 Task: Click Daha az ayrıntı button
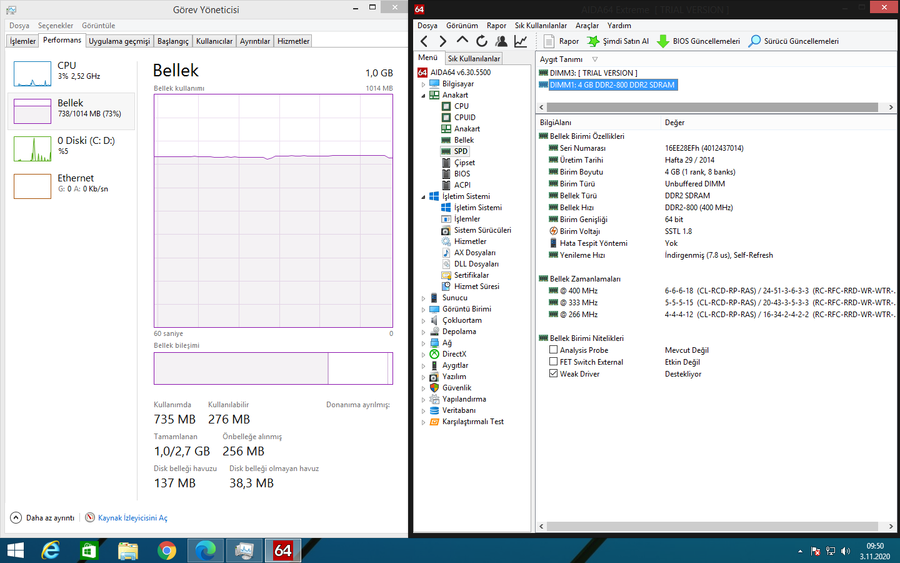[42, 518]
